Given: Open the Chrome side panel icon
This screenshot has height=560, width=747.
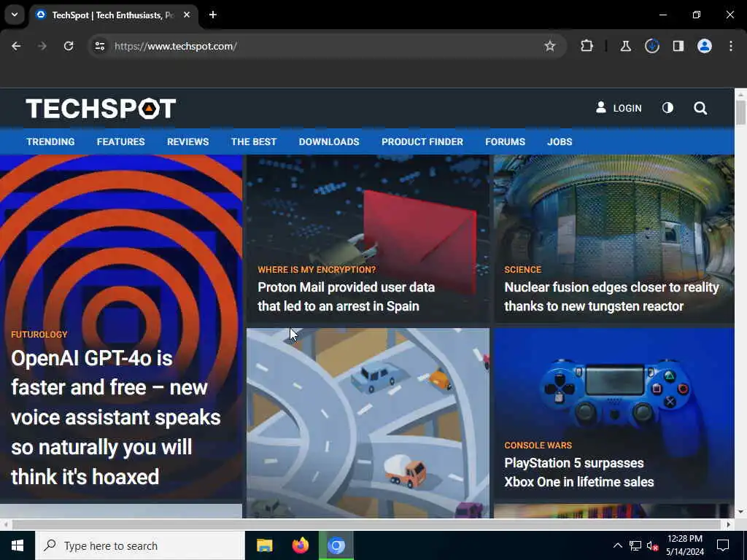Looking at the screenshot, I should (x=678, y=46).
